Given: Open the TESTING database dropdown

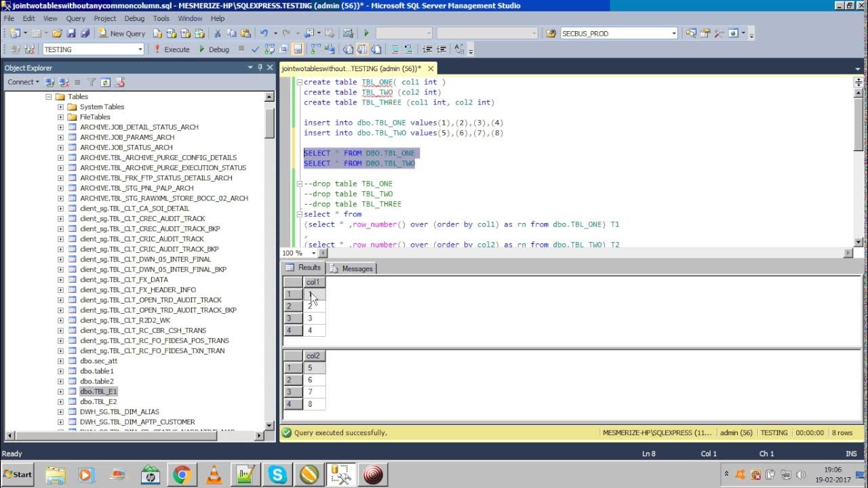Looking at the screenshot, I should coord(140,49).
